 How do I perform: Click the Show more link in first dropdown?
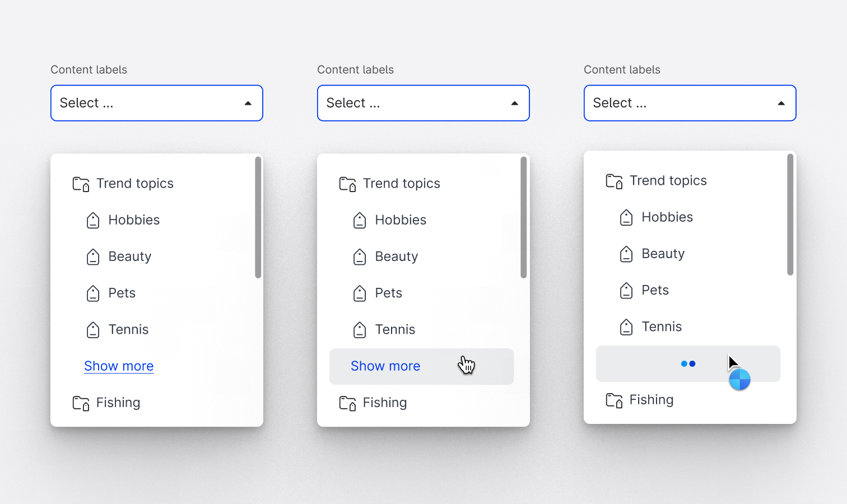pos(119,366)
